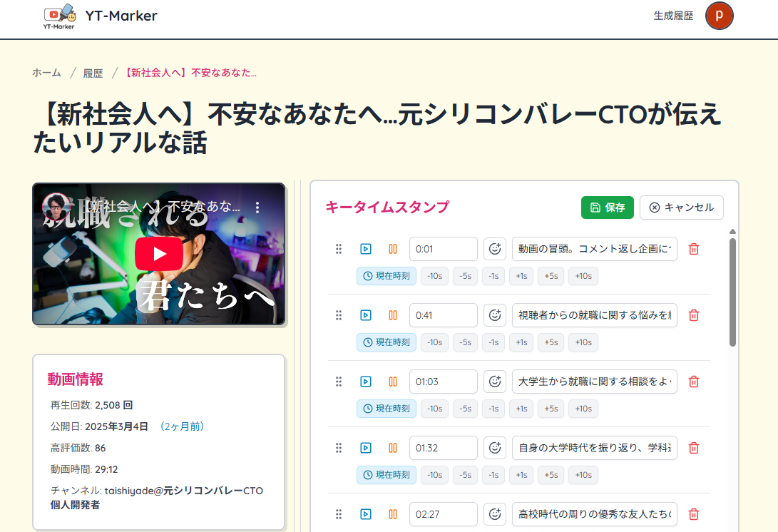Open the emoji picker for the 01:03 timestamp
Viewport: 778px width, 532px height.
point(495,382)
